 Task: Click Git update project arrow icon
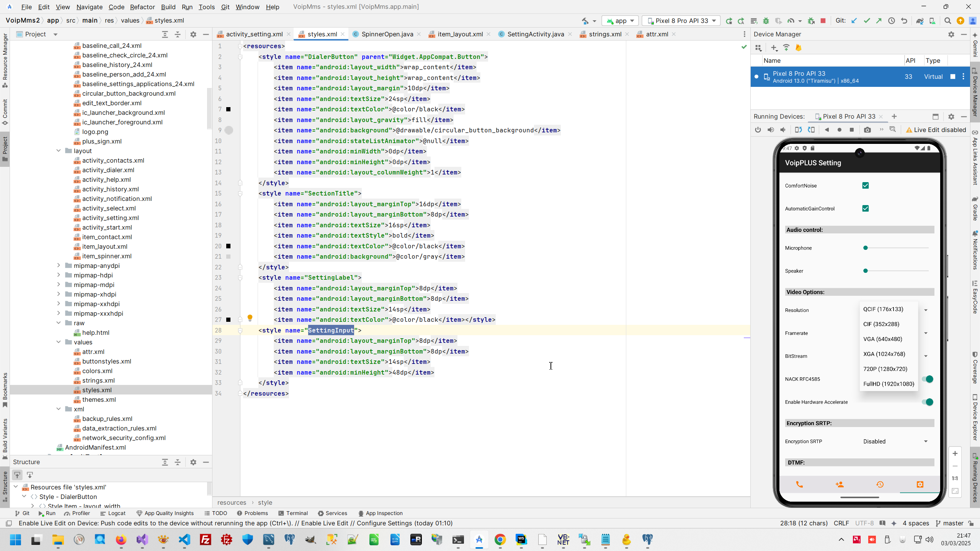854,21
